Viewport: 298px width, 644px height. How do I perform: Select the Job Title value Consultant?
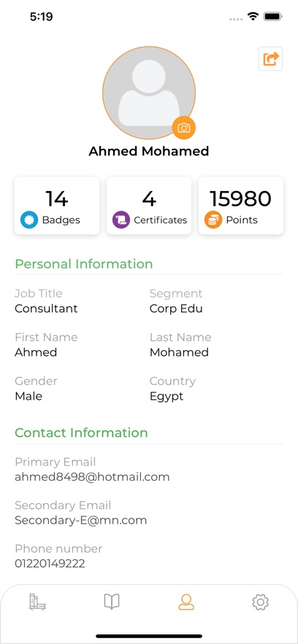coord(46,309)
